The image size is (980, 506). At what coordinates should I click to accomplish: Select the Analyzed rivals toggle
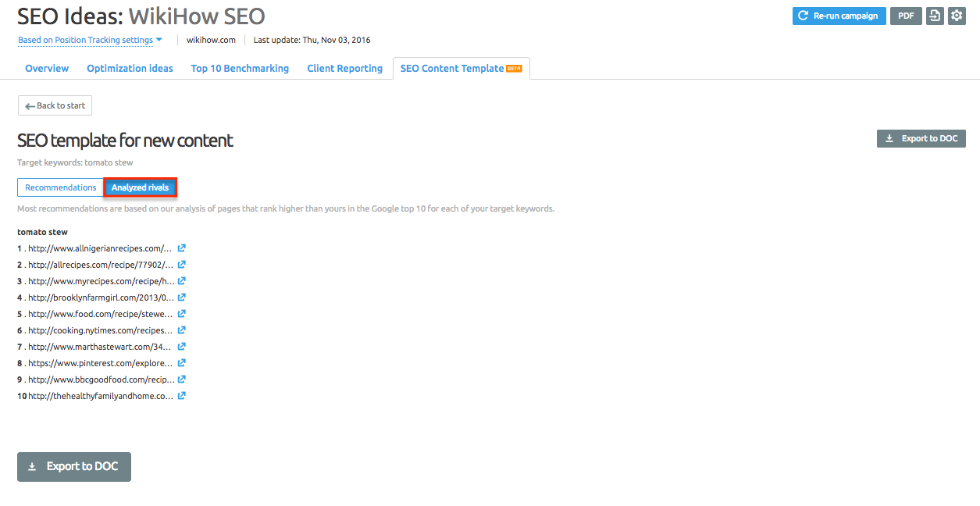click(x=141, y=187)
